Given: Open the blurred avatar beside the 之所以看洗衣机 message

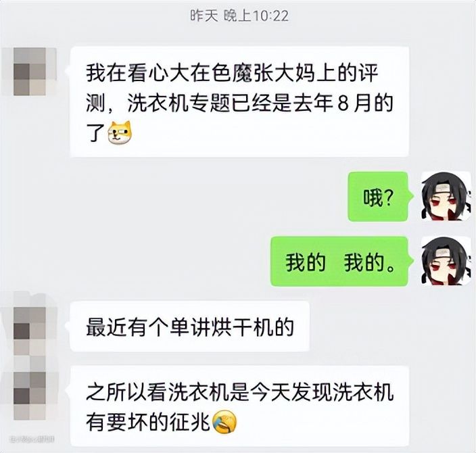Looking at the screenshot, I should (30, 396).
